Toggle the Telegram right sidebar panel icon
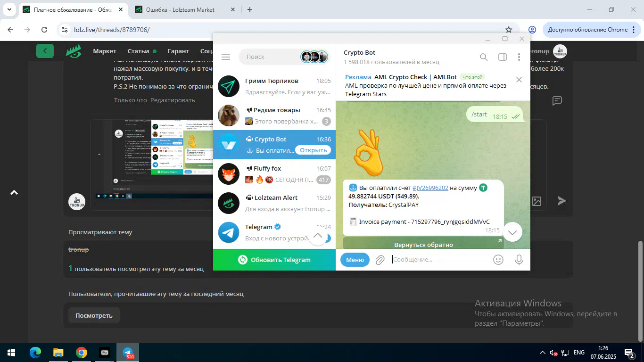Screen dimensions: 644x362 point(503,57)
